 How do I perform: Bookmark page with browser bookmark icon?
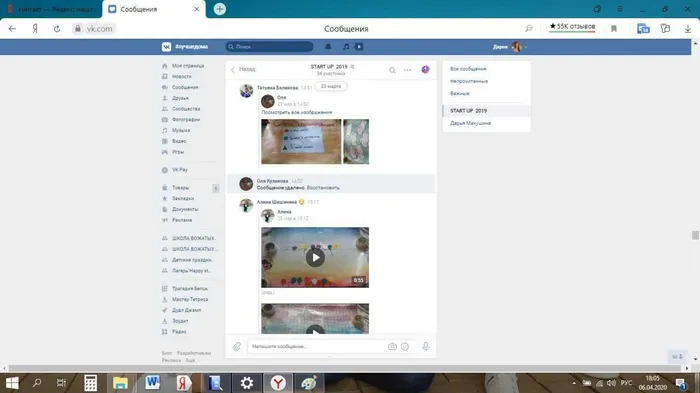pos(614,29)
